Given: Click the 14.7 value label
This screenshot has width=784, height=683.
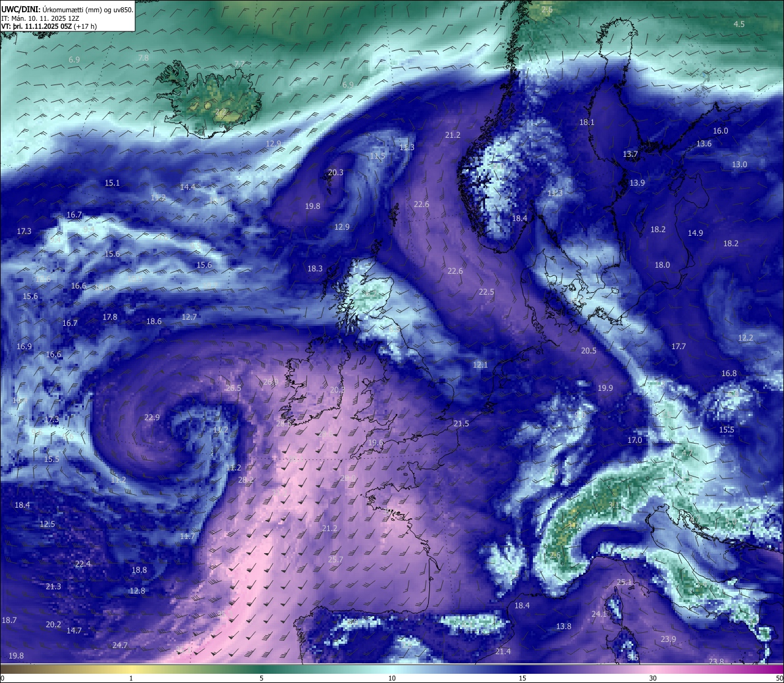Looking at the screenshot, I should click(74, 630).
